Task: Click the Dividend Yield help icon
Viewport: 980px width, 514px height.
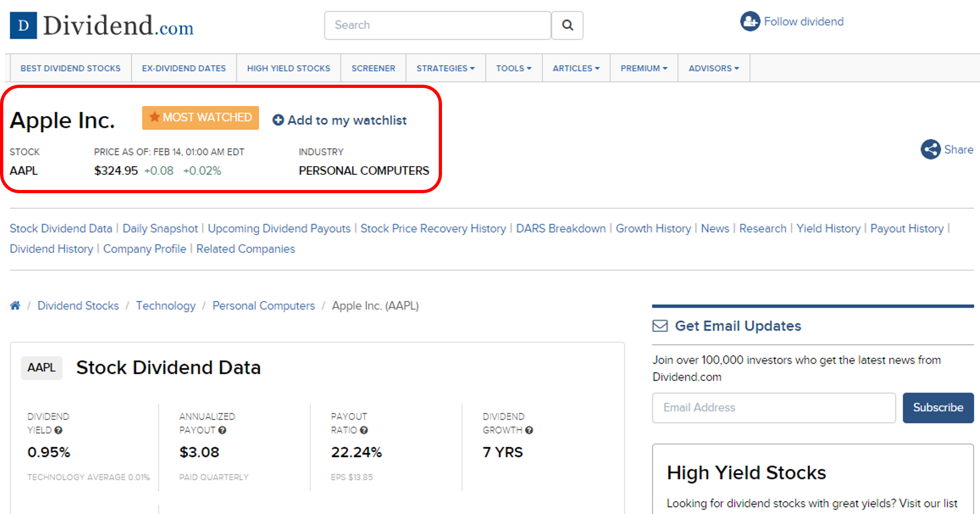Action: click(59, 430)
